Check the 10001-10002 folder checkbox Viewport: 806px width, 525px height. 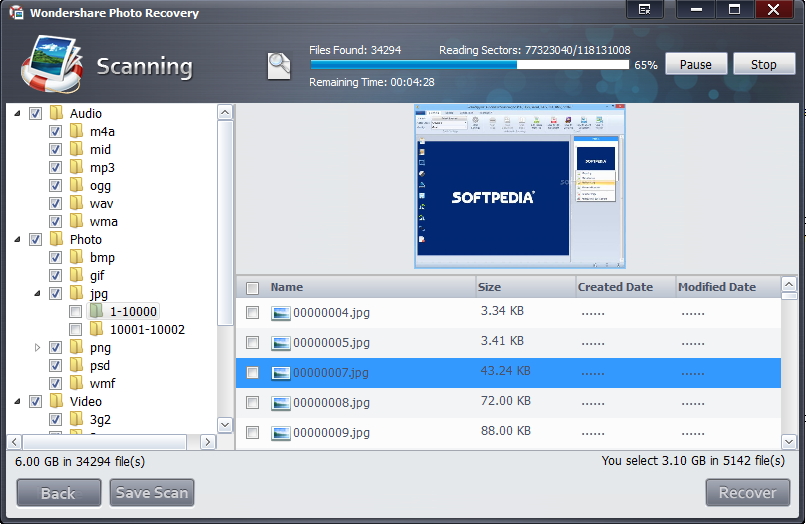click(76, 330)
